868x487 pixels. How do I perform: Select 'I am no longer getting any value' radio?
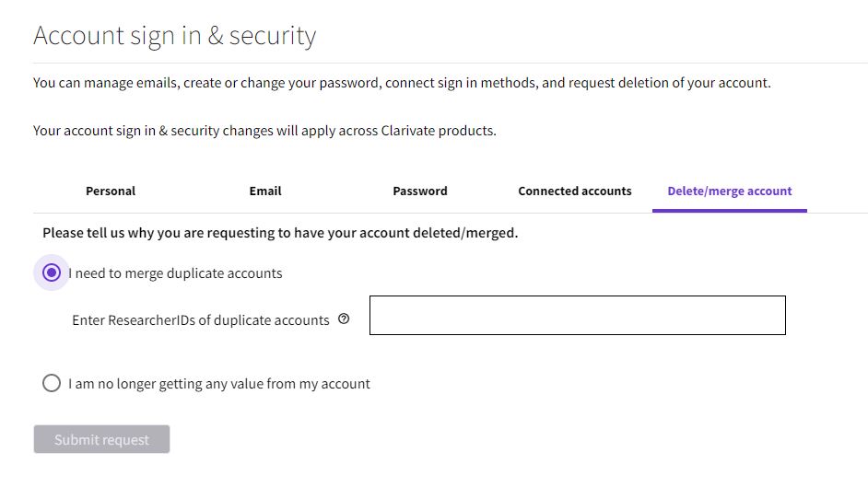click(x=52, y=383)
